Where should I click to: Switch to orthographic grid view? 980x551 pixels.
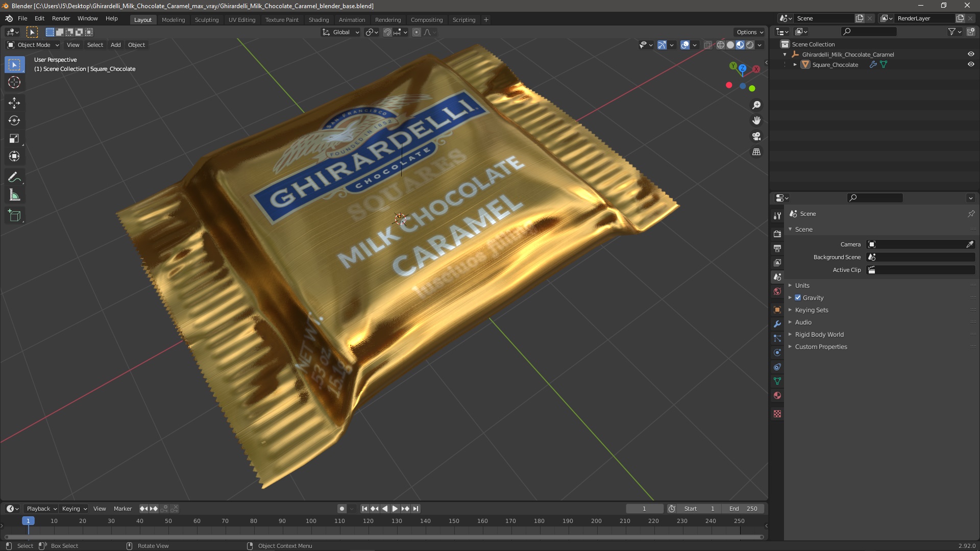(756, 152)
